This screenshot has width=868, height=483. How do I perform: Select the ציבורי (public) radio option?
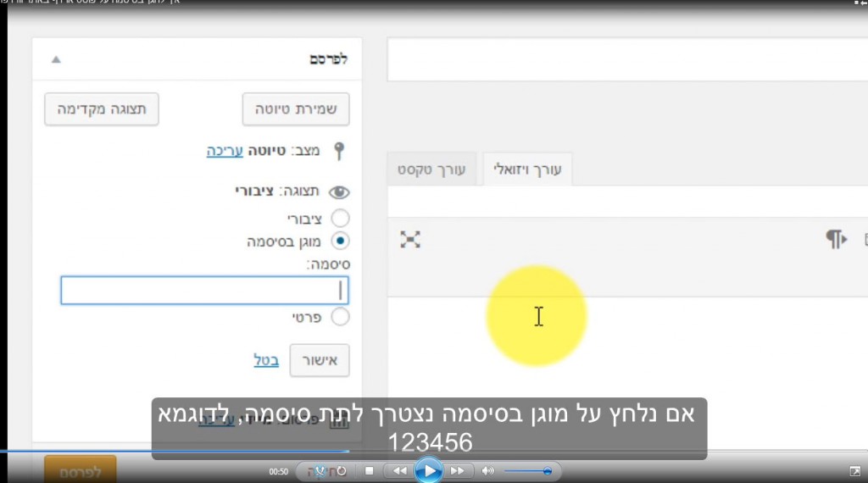(x=340, y=219)
